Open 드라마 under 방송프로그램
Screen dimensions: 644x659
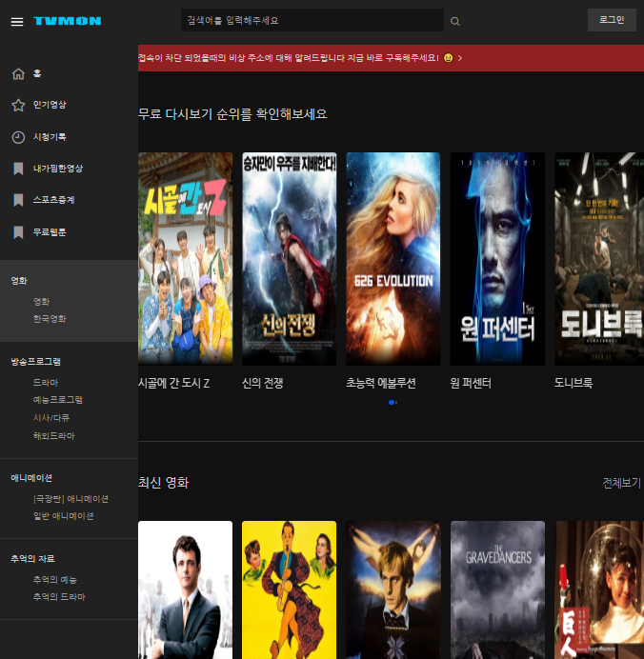point(46,383)
